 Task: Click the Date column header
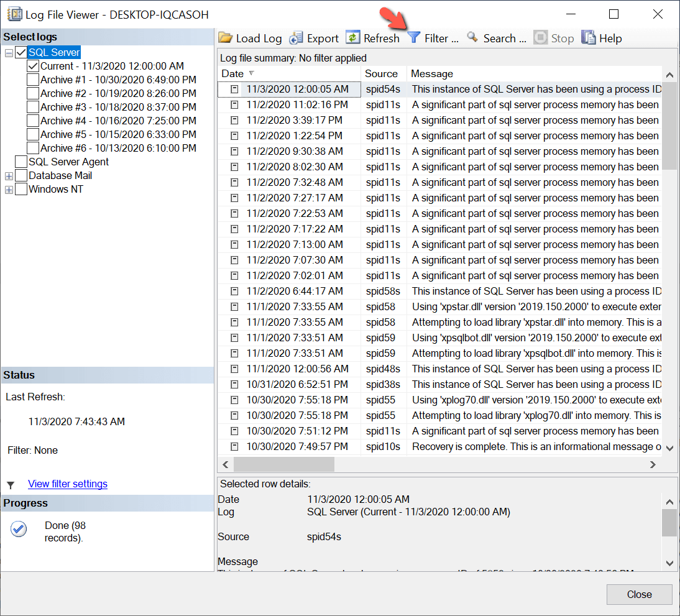(x=289, y=73)
